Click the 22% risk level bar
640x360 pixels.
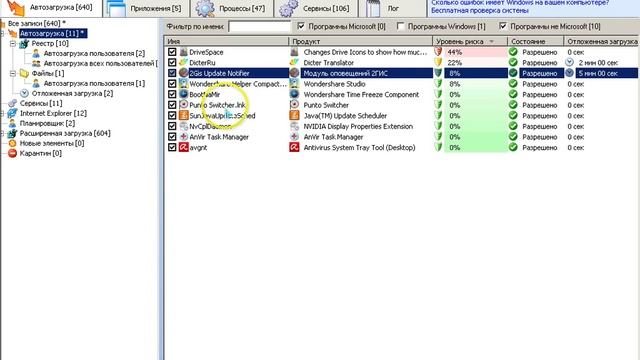point(476,62)
